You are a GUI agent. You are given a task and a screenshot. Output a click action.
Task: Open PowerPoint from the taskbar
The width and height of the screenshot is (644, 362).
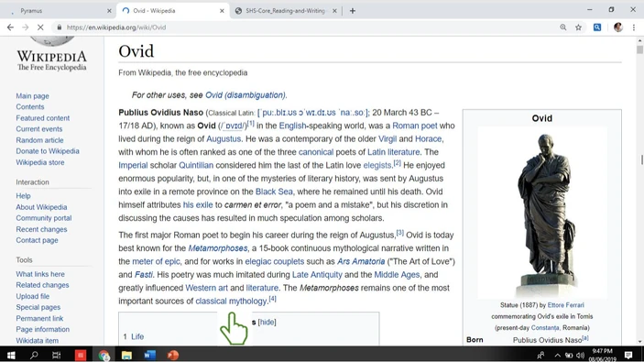pos(173,355)
